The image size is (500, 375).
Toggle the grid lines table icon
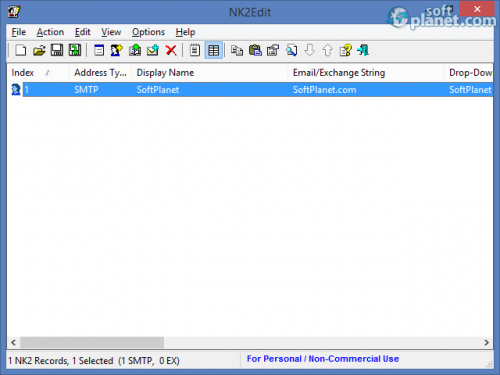[213, 50]
